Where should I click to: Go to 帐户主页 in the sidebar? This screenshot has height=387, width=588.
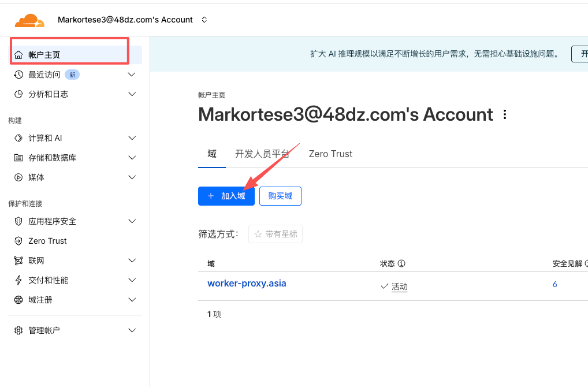tap(44, 55)
